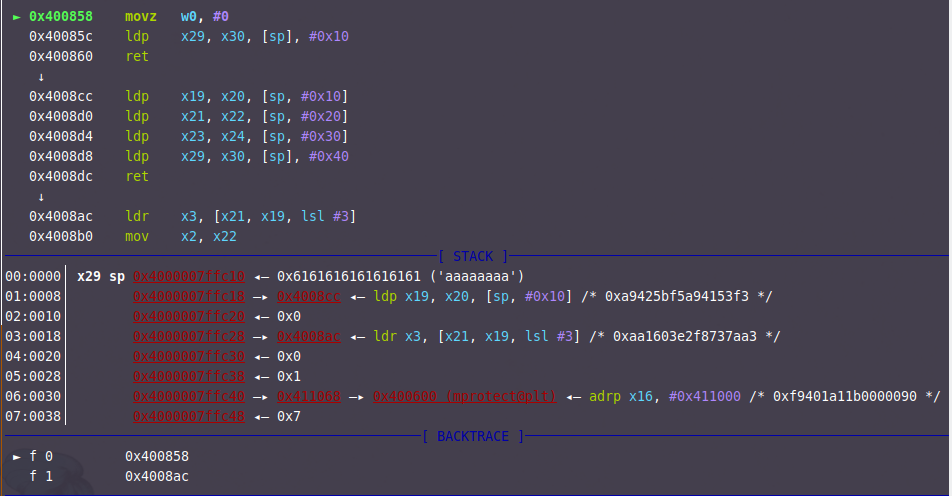Viewport: 952px width, 496px height.
Task: Follow the 0x4008cc pointer link in stack
Action: point(309,296)
